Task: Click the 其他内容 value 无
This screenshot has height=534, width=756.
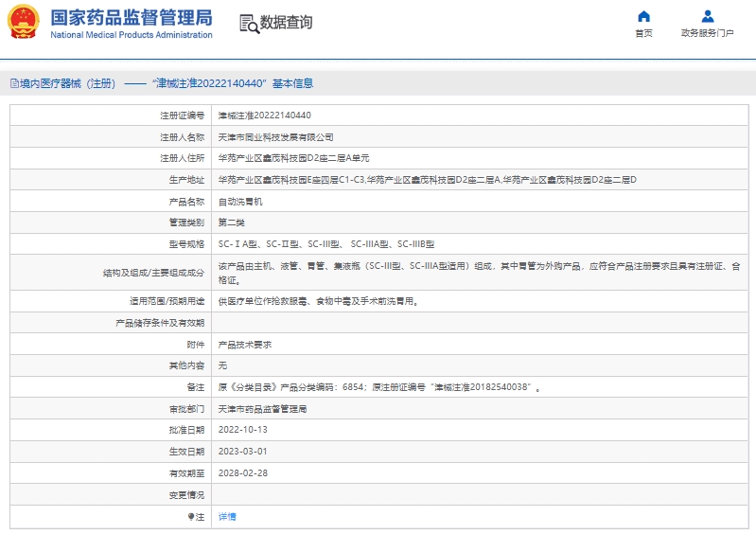Action: click(x=222, y=365)
